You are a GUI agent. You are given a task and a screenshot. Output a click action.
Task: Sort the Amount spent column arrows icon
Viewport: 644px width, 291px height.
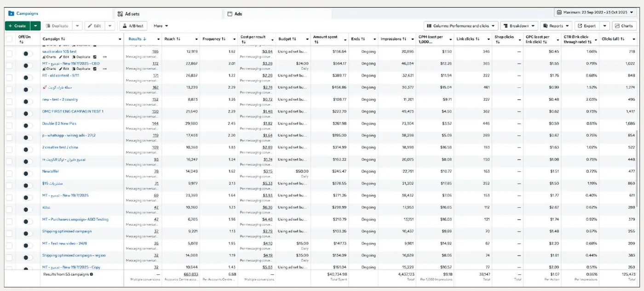click(316, 42)
